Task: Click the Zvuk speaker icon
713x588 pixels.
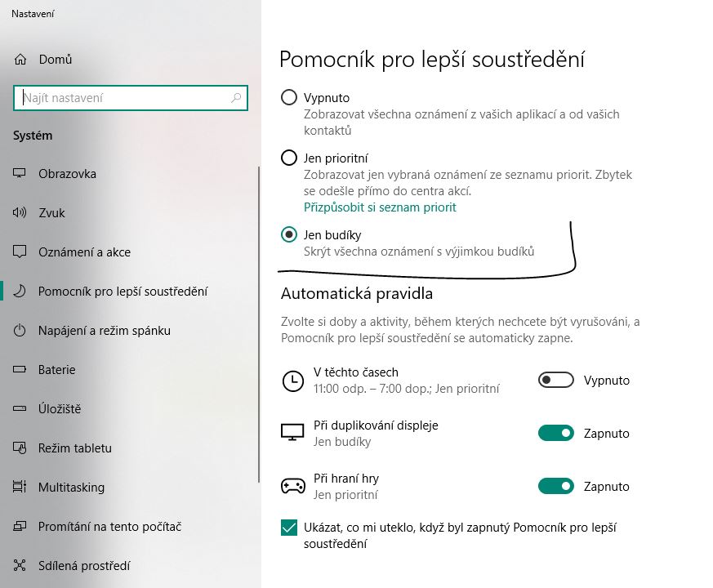Action: pos(20,213)
